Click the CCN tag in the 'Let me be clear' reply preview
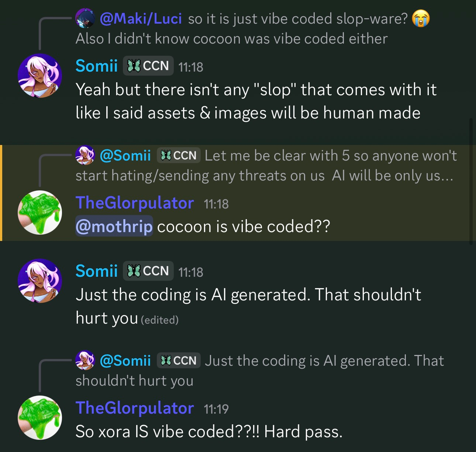This screenshot has width=476, height=452. click(x=179, y=155)
